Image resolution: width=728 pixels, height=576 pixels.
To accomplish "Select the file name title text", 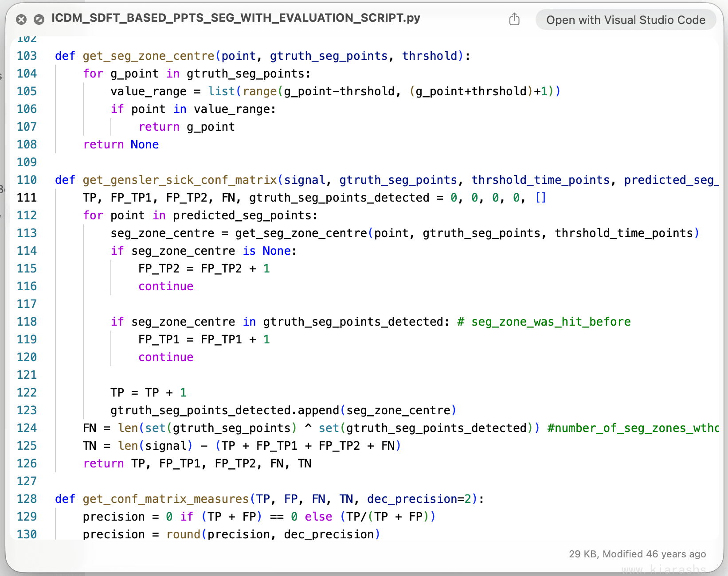I will click(236, 18).
